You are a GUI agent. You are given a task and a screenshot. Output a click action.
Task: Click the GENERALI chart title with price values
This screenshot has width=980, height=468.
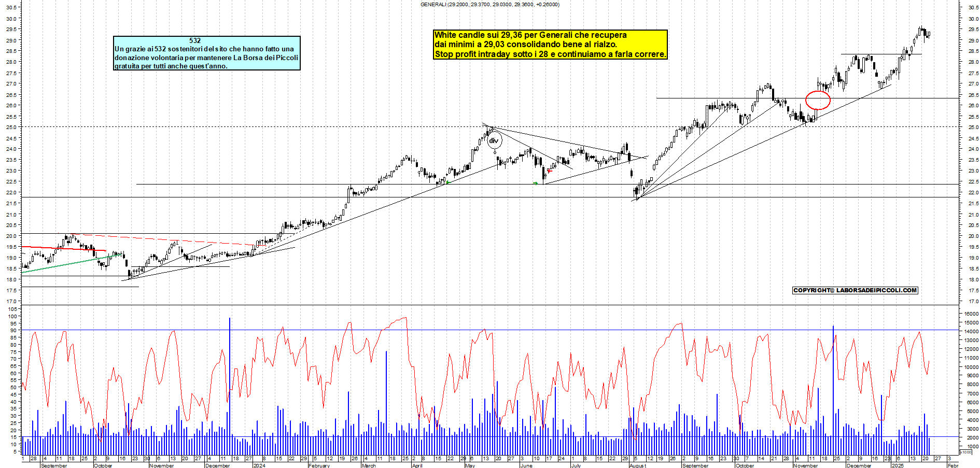[x=489, y=4]
